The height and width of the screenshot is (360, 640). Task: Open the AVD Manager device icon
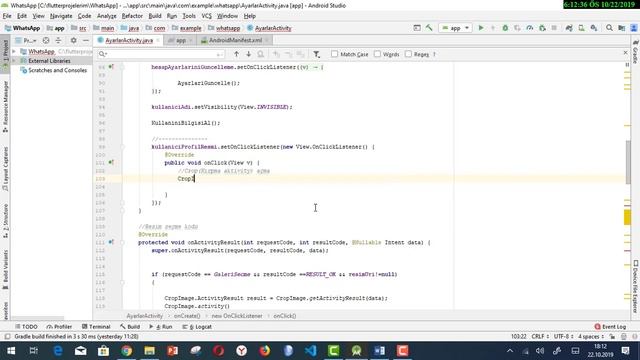[581, 28]
